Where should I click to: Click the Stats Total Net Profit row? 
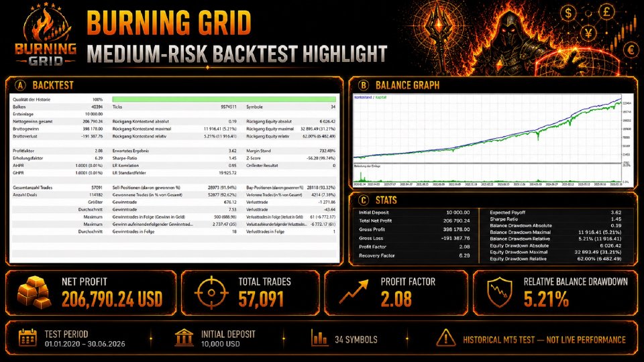pyautogui.click(x=414, y=221)
